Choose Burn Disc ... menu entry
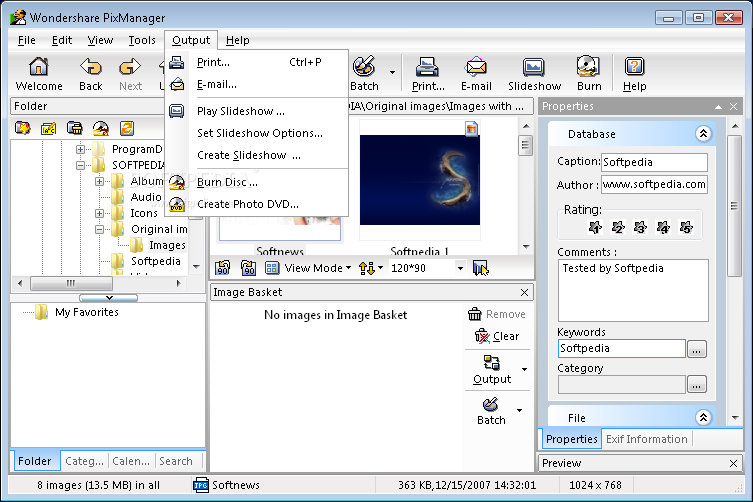 (x=257, y=182)
